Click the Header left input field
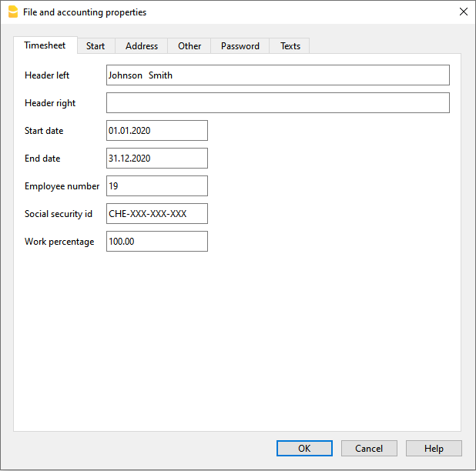Viewport: 476px width, 471px height. click(278, 75)
